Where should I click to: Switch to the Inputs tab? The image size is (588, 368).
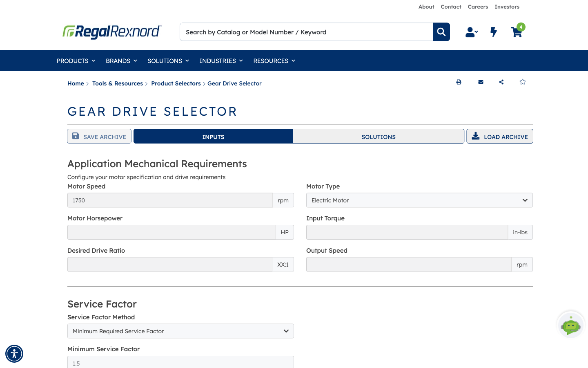coord(213,137)
